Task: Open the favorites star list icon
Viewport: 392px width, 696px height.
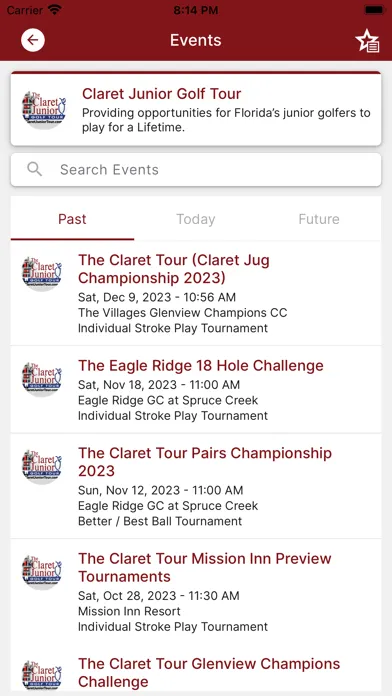Action: point(367,41)
